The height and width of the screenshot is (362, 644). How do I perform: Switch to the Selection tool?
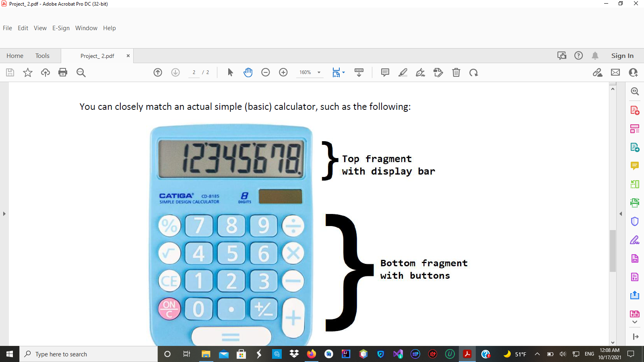230,72
